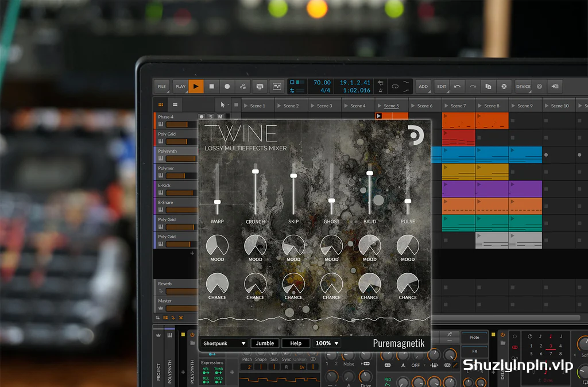
Task: Select the FX tab in device panel
Action: tap(474, 351)
